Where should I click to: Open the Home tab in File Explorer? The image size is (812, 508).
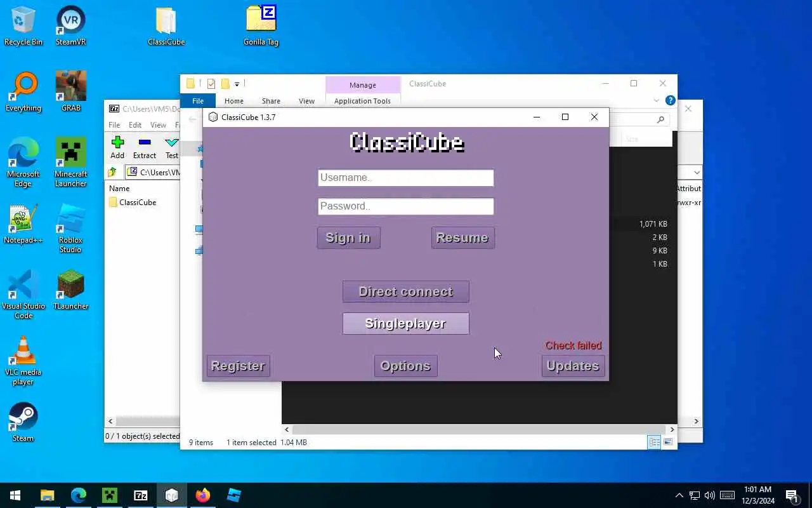233,101
